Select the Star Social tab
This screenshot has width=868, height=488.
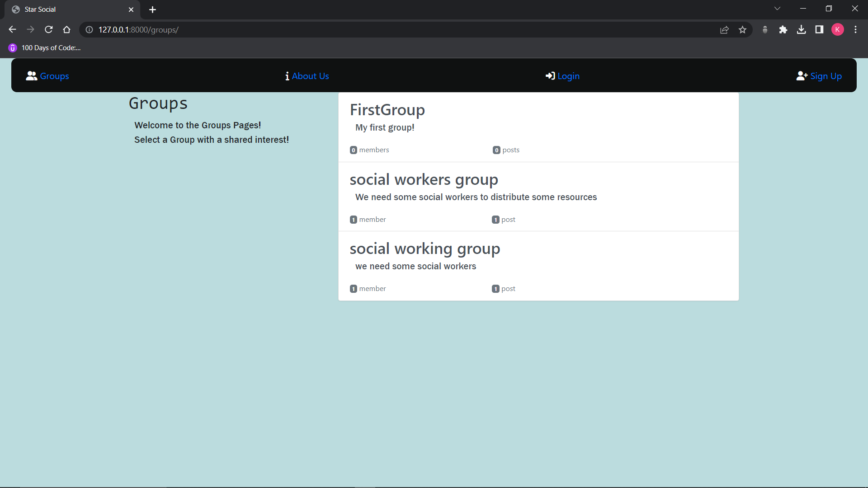click(x=68, y=9)
